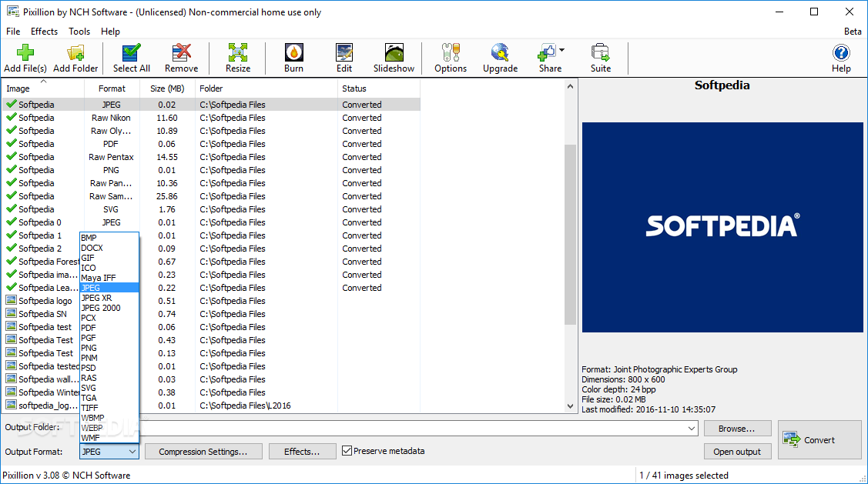
Task: Open the Help menu
Action: pos(110,31)
